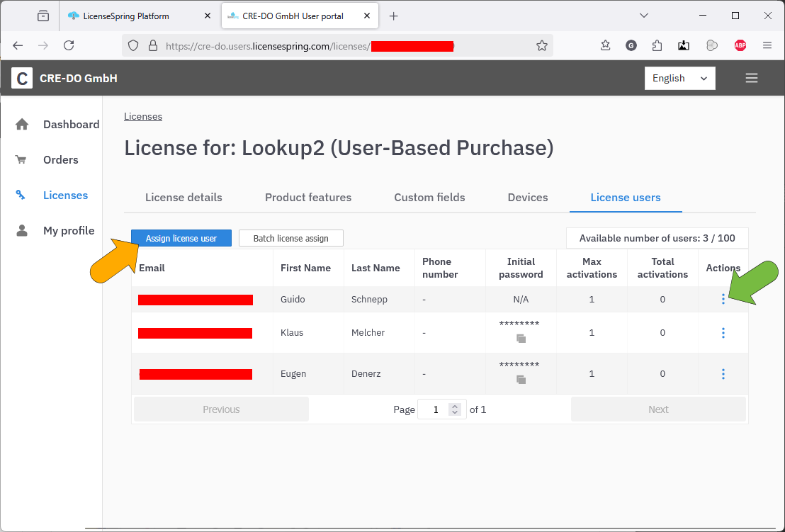Click the Total activations column header
Viewport: 785px width, 532px height.
(663, 268)
